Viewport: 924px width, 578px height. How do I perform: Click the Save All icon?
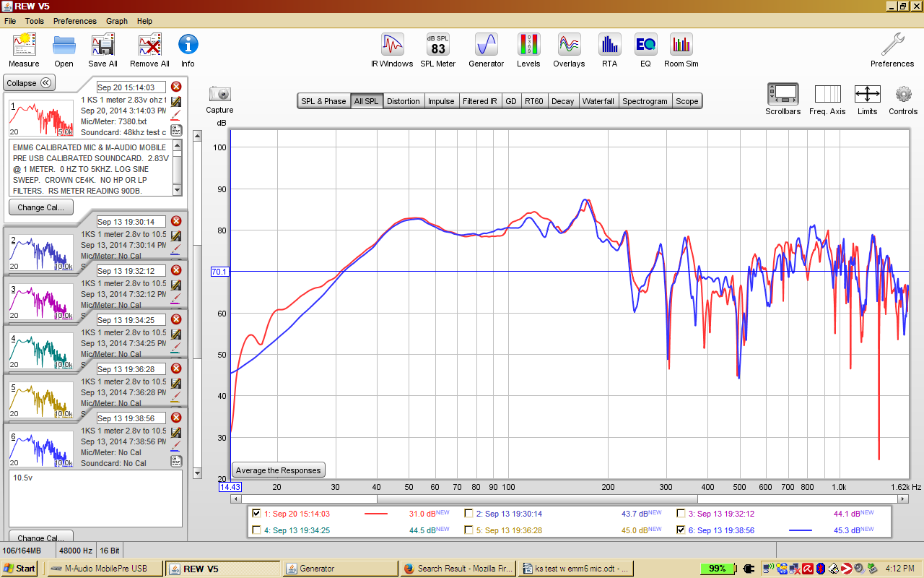pos(103,45)
